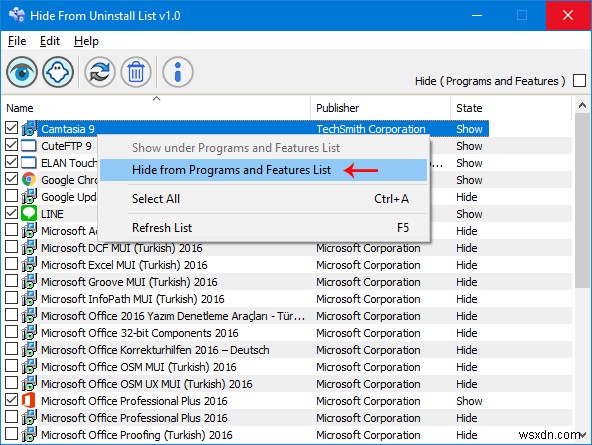This screenshot has width=592, height=445.
Task: Click the trash bin toolbar icon
Action: [136, 72]
